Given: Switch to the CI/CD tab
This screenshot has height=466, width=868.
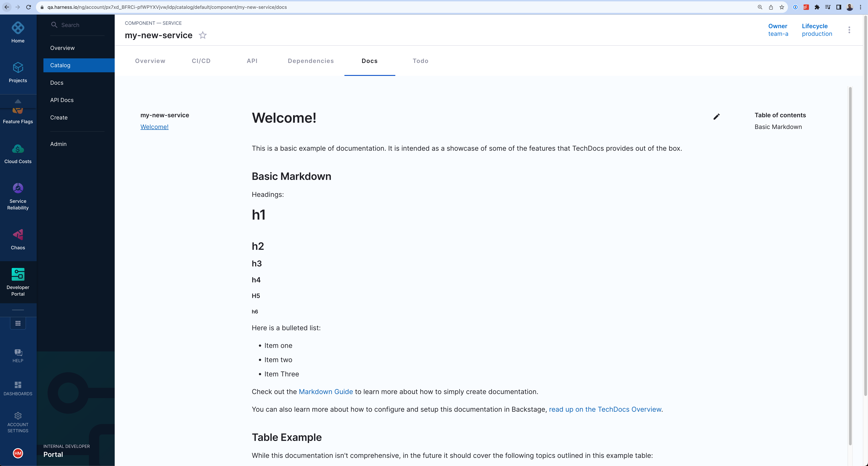Looking at the screenshot, I should click(201, 61).
